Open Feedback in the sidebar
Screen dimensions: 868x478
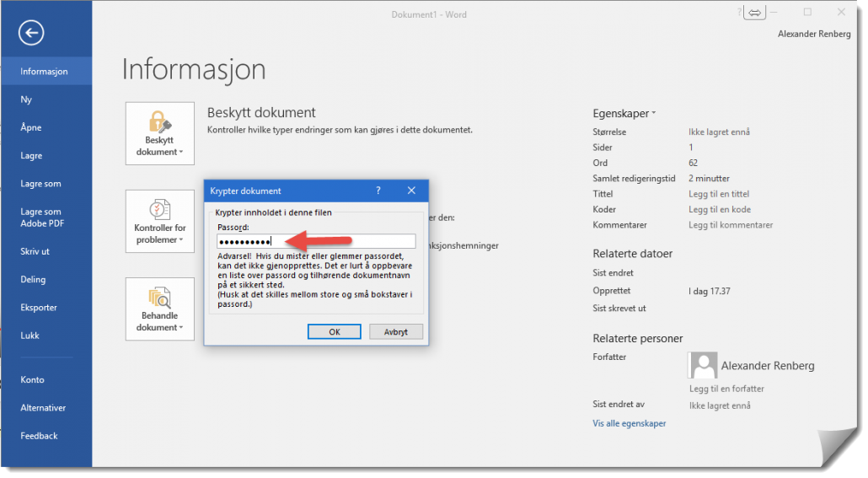[46, 436]
